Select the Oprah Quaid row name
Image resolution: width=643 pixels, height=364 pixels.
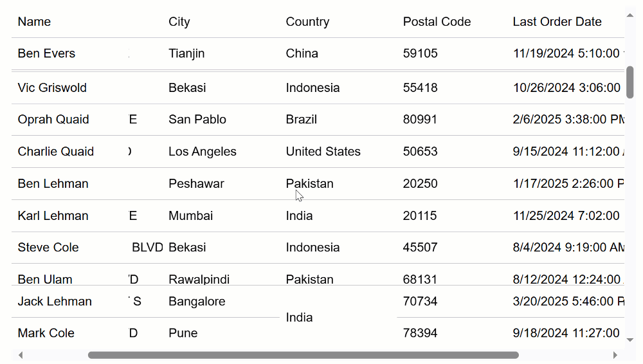pos(53,120)
